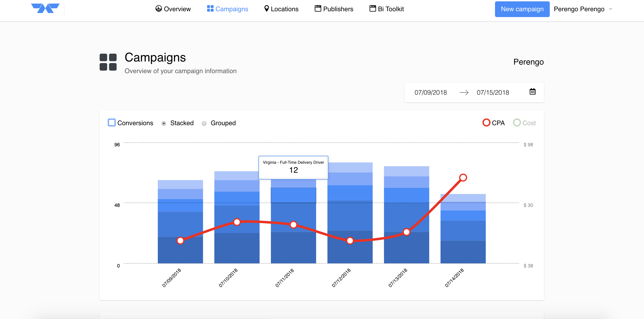This screenshot has width=644, height=319.
Task: Expand the Perengo Perengo user dropdown arrow
Action: [611, 9]
